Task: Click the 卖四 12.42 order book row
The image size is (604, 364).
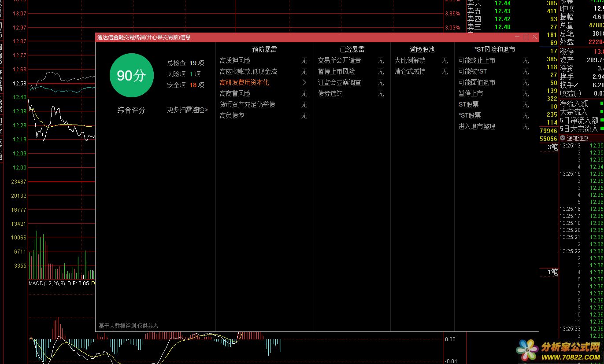Action: pyautogui.click(x=512, y=19)
